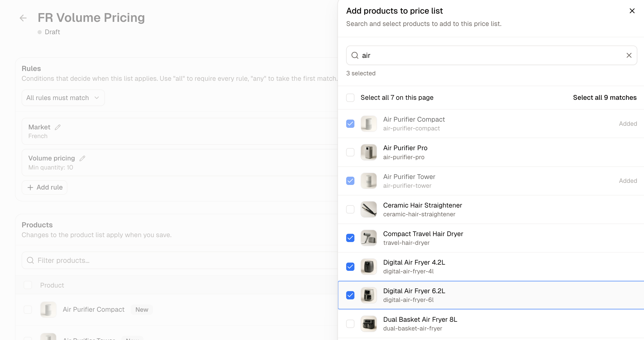Click the Air Purifier Tower checked box in panel
644x340 pixels.
coord(350,181)
